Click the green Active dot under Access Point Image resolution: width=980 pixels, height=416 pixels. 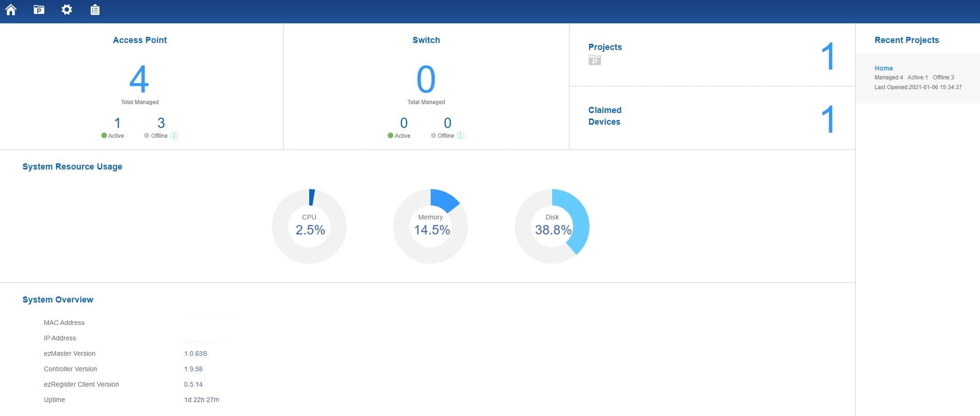coord(104,136)
